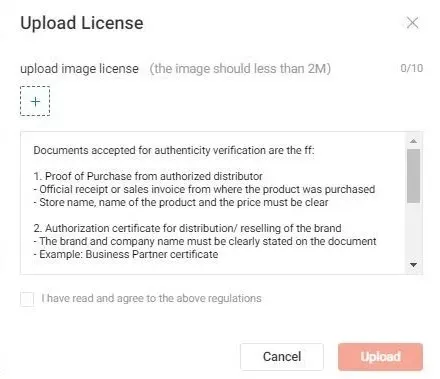Select the 'Proof of Purchase' requirement line
The height and width of the screenshot is (379, 440).
[148, 176]
